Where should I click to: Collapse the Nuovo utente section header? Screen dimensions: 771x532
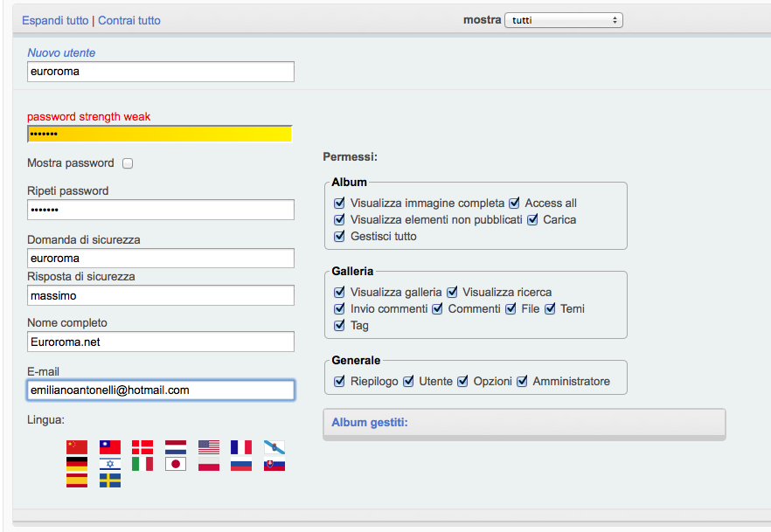click(x=61, y=52)
